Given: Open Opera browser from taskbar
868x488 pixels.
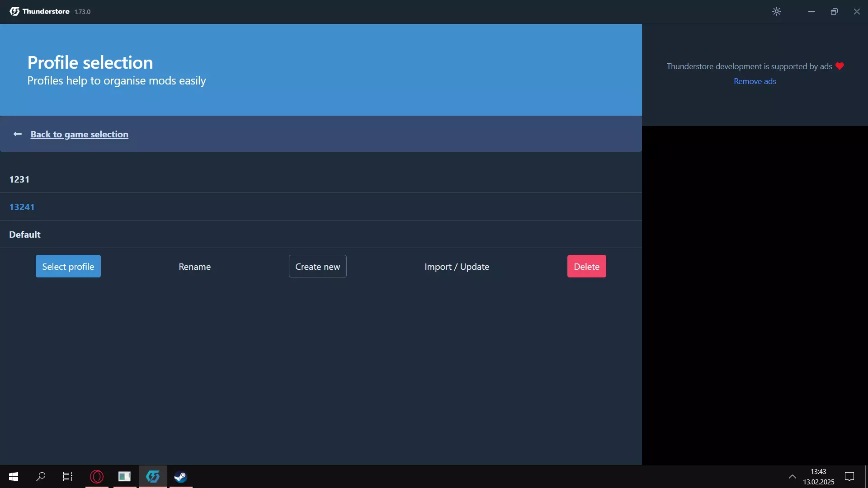Looking at the screenshot, I should point(97,477).
